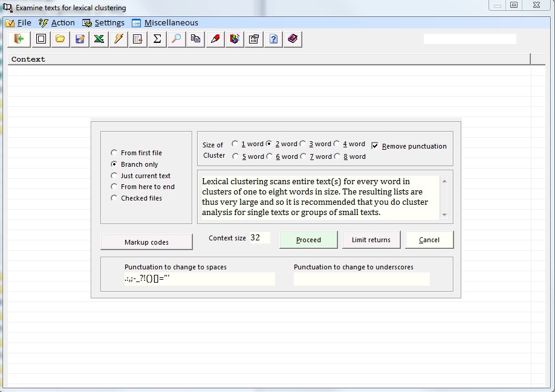Click the save disk toolbar icon
The height and width of the screenshot is (392, 555).
79,39
